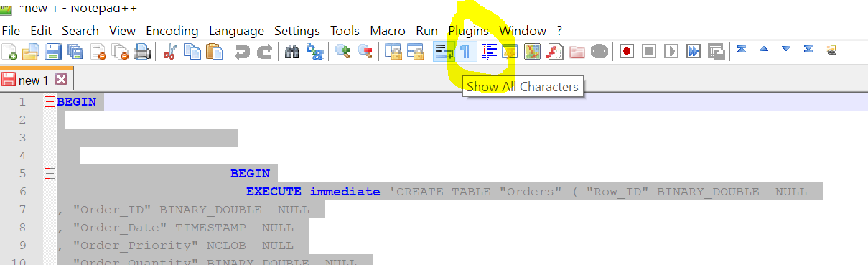868x265 pixels.
Task: Toggle the file monitoring icon
Action: pos(599,52)
